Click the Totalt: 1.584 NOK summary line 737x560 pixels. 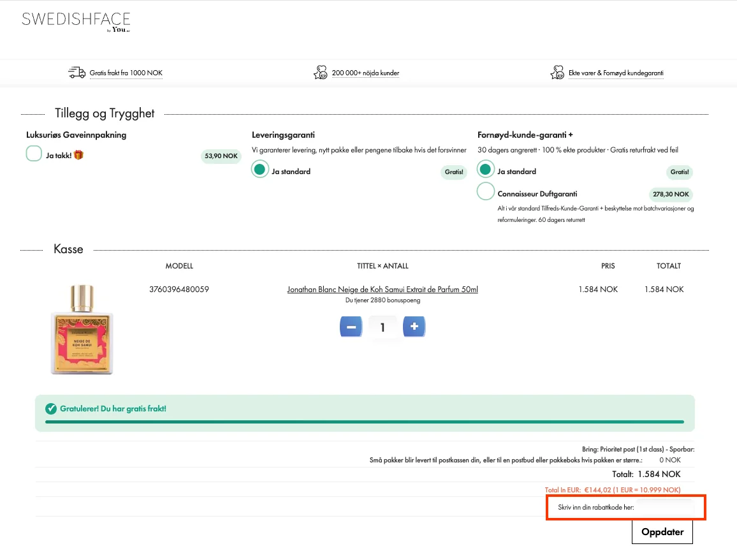pos(646,474)
